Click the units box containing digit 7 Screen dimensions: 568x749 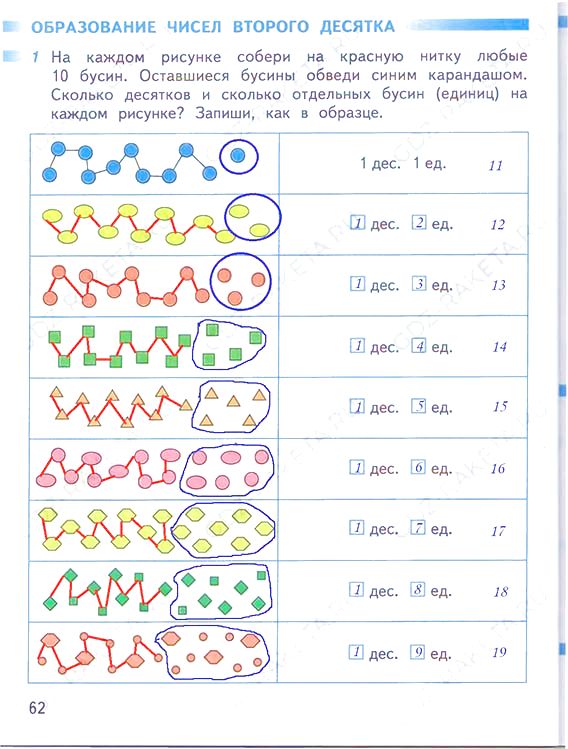(x=418, y=527)
